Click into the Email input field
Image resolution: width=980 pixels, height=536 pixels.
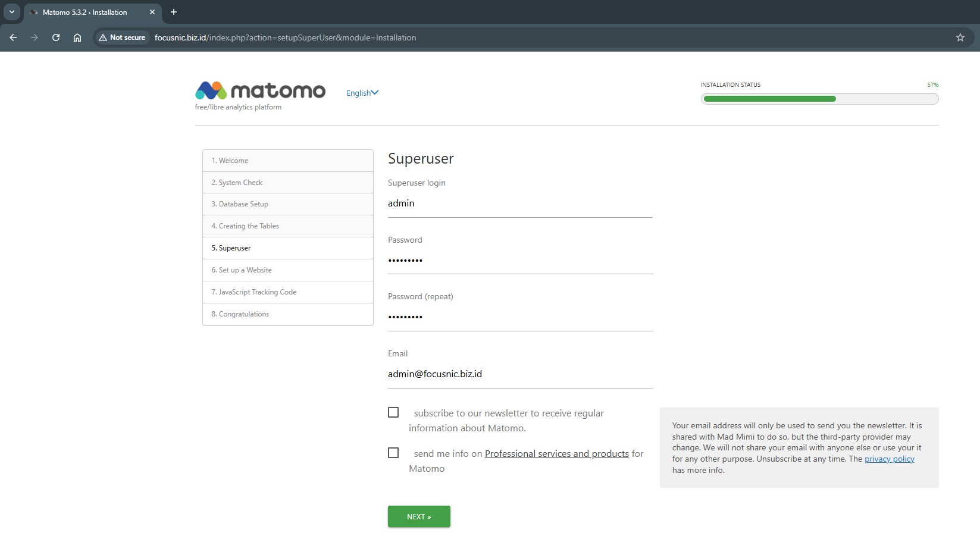519,374
